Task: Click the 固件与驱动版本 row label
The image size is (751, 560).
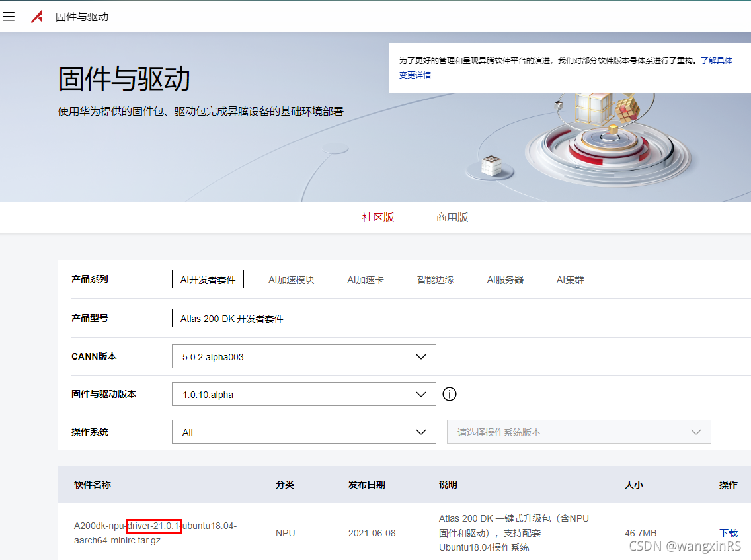Action: pyautogui.click(x=103, y=394)
